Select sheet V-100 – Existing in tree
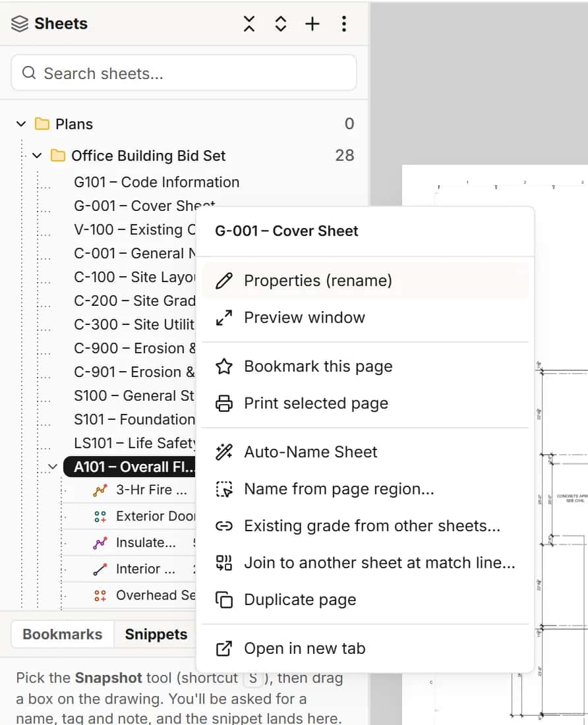This screenshot has width=588, height=725. point(135,229)
